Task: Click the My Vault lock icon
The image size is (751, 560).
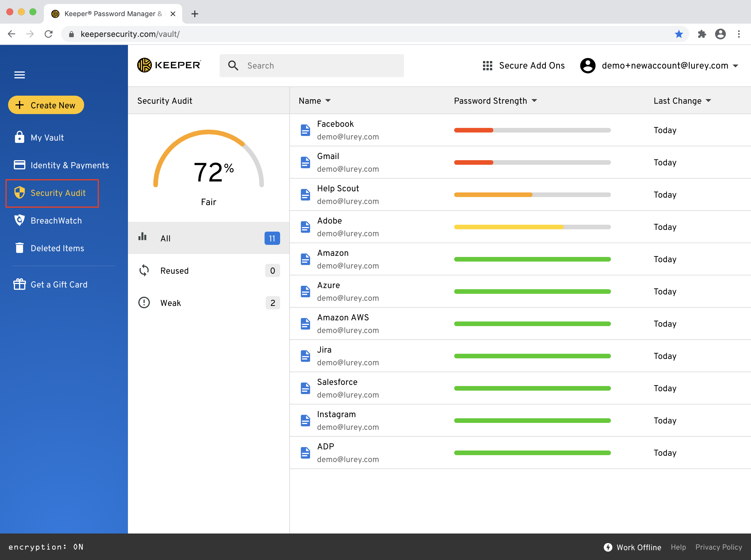Action: pos(19,137)
